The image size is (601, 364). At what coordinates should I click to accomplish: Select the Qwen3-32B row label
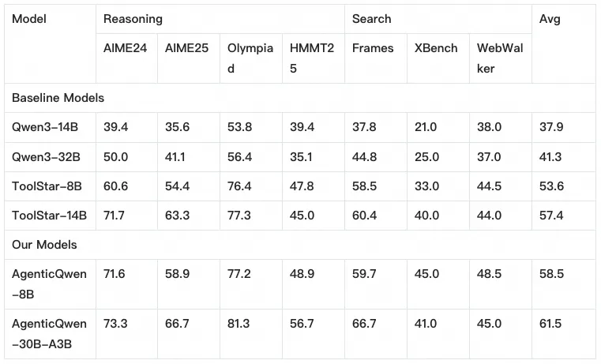(46, 156)
